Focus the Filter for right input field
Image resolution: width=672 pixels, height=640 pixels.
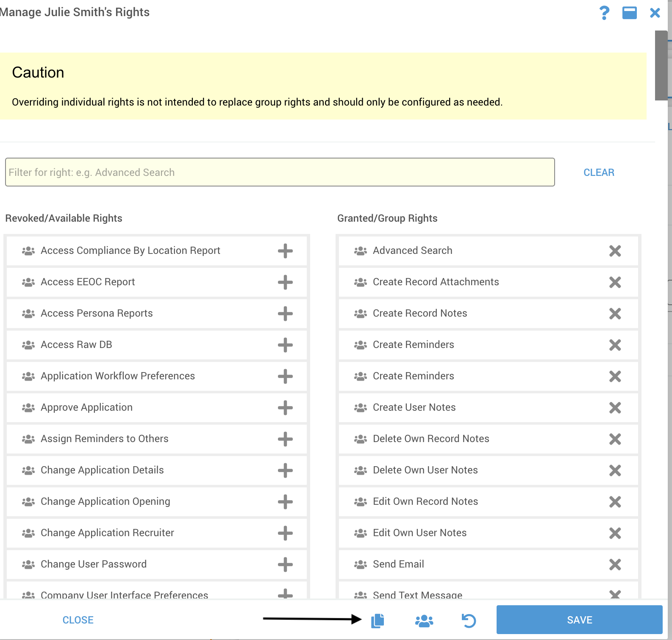pyautogui.click(x=280, y=172)
